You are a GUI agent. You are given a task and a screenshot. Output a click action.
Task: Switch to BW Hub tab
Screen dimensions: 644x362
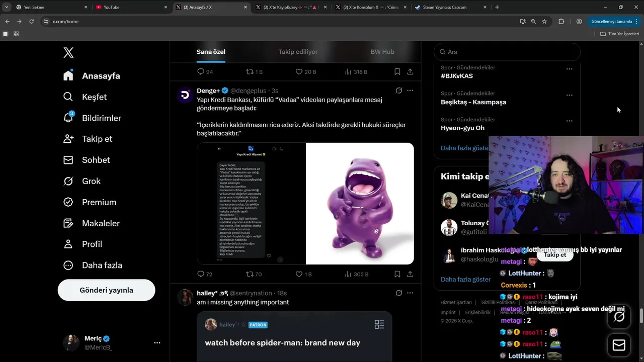[x=382, y=52]
